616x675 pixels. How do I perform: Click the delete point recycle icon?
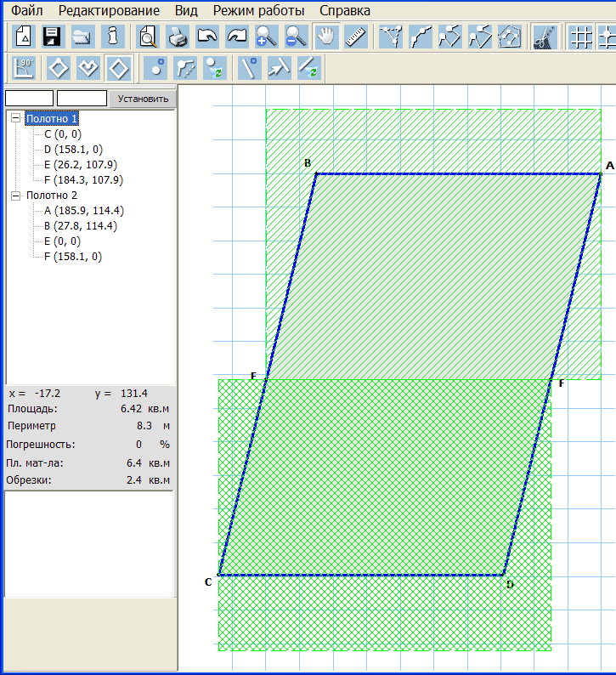pyautogui.click(x=215, y=68)
